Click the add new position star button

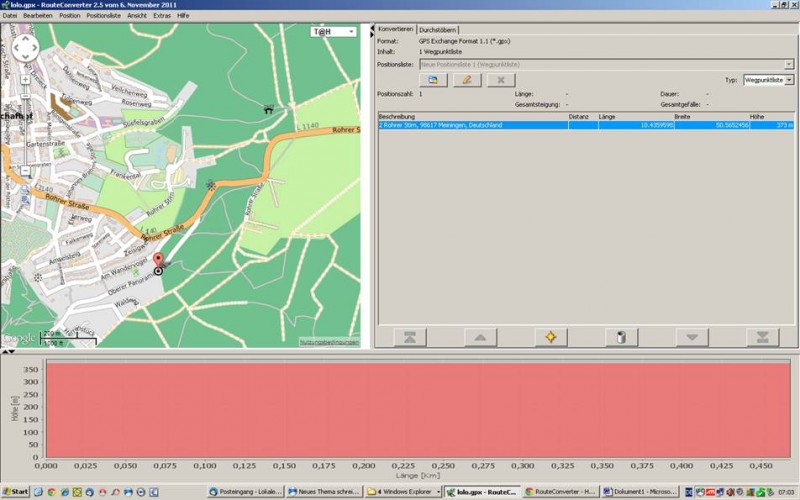[549, 337]
